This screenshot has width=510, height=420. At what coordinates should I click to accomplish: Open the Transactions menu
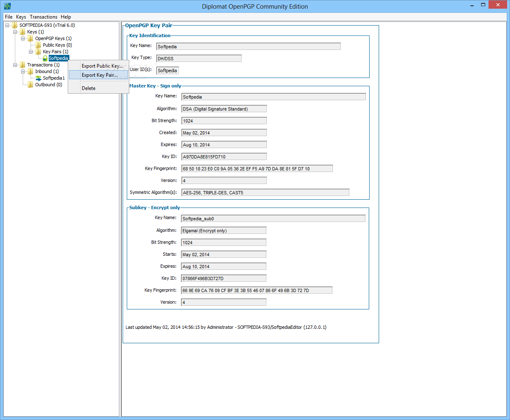tap(43, 17)
